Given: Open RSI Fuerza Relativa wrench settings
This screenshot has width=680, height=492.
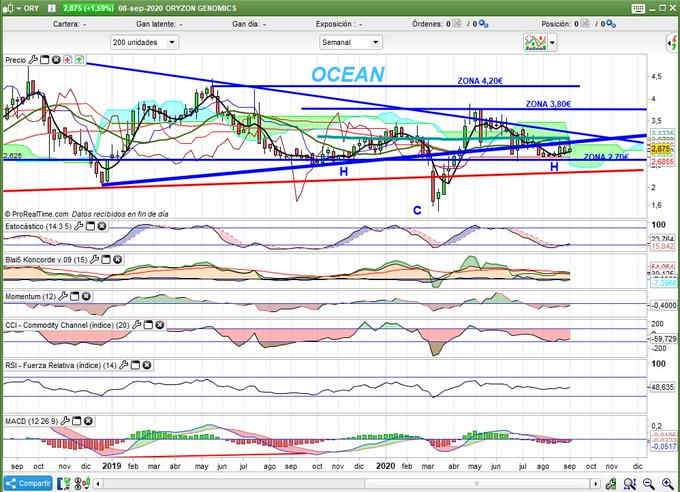Looking at the screenshot, I should point(124,365).
